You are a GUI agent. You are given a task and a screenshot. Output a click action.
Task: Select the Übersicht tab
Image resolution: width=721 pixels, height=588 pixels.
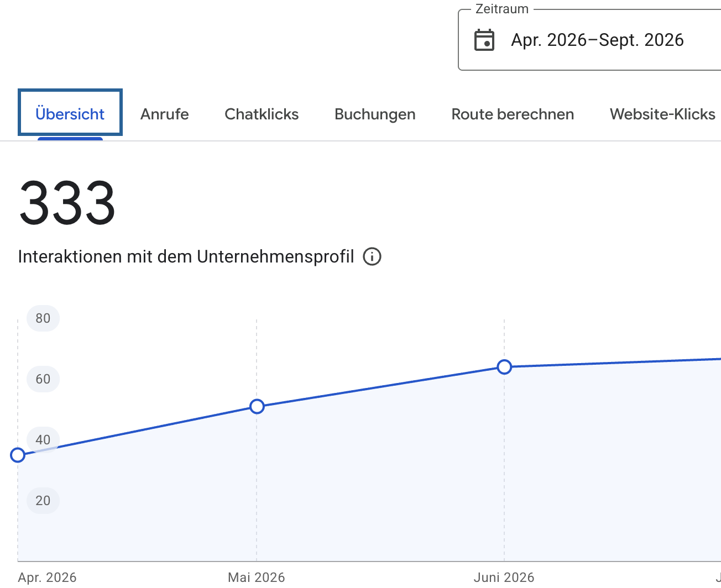(x=70, y=114)
